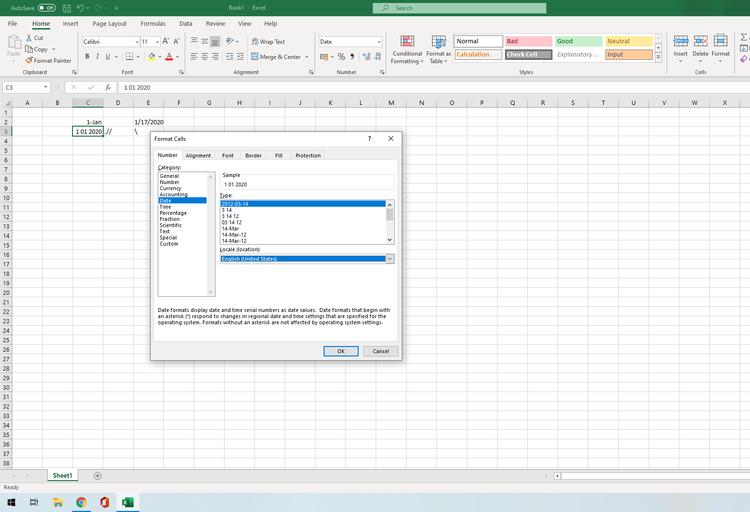Click the Format as Table icon
Screen dimensions: 750x512
(438, 42)
